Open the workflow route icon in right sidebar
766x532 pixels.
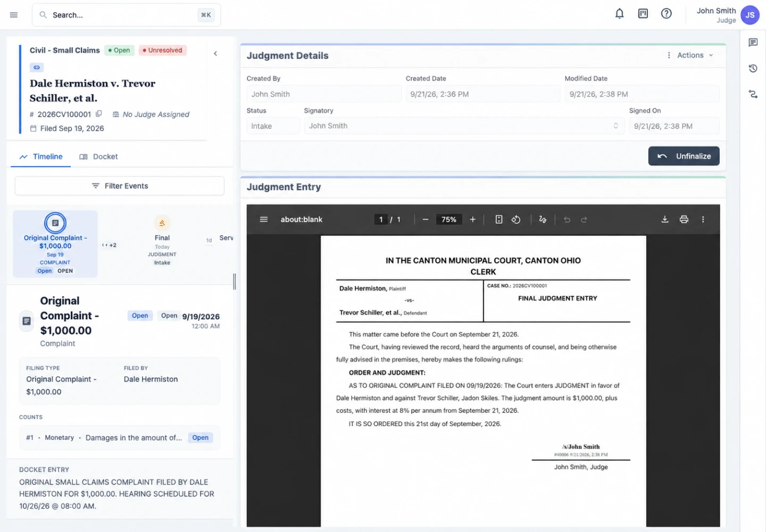click(753, 94)
